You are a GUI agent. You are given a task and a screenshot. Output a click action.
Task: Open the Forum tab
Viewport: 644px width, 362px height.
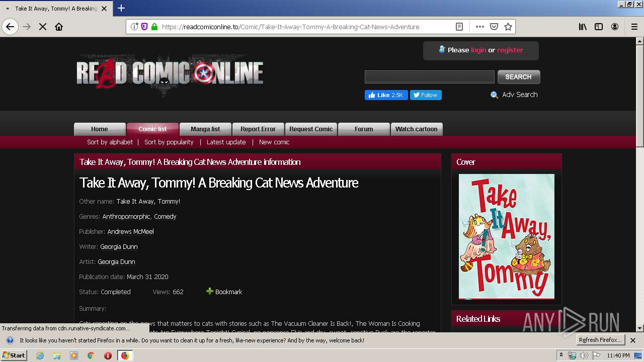point(364,129)
